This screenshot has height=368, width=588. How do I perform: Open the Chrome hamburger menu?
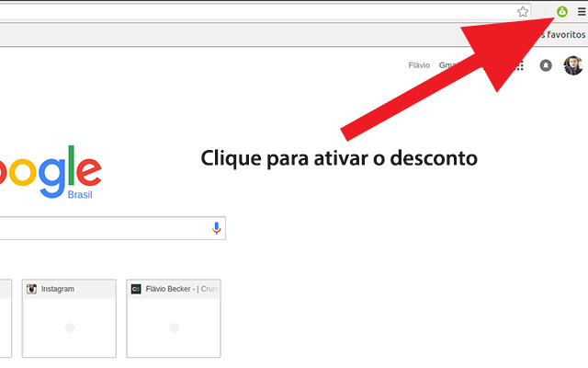click(582, 12)
